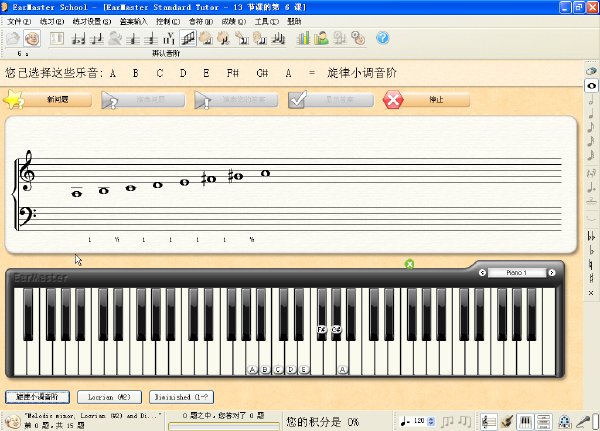Click the red X stop button

coord(426,100)
